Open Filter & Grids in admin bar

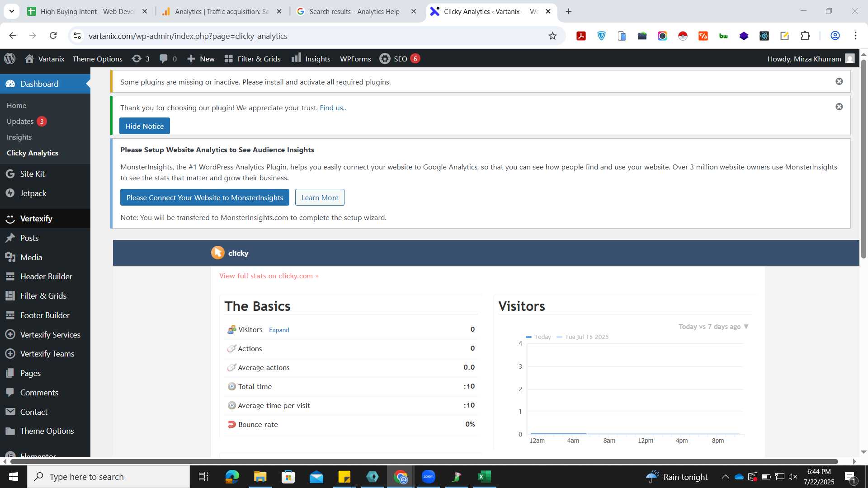tap(253, 59)
